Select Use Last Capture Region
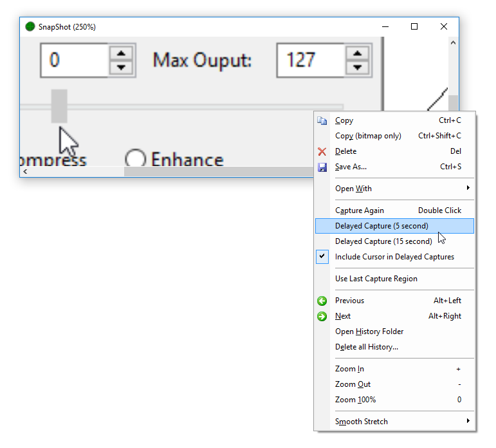This screenshot has height=448, width=496. click(394, 279)
